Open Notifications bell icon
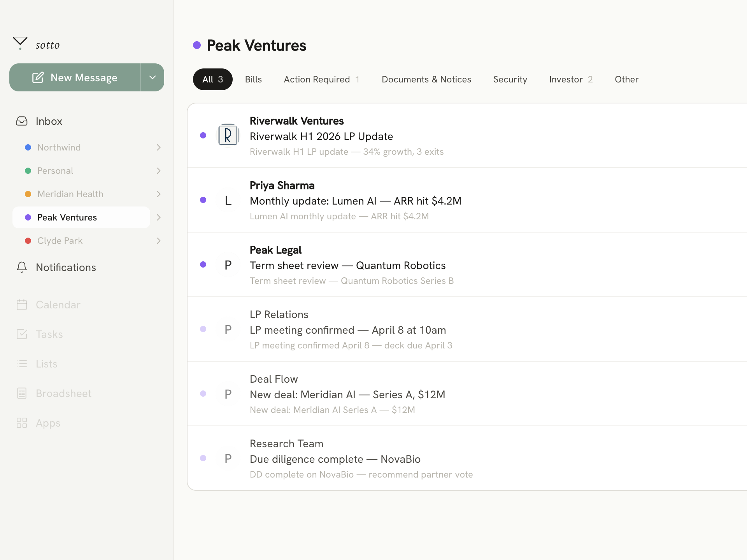 pyautogui.click(x=22, y=267)
